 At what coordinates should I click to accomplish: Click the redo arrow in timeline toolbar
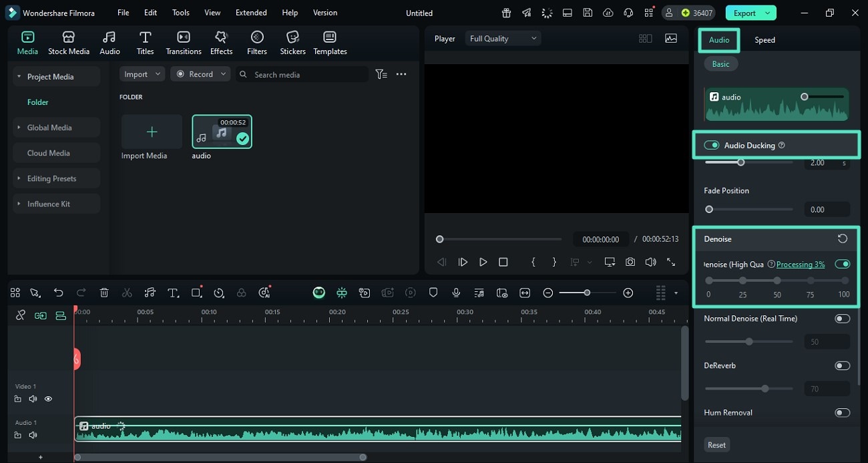point(81,293)
